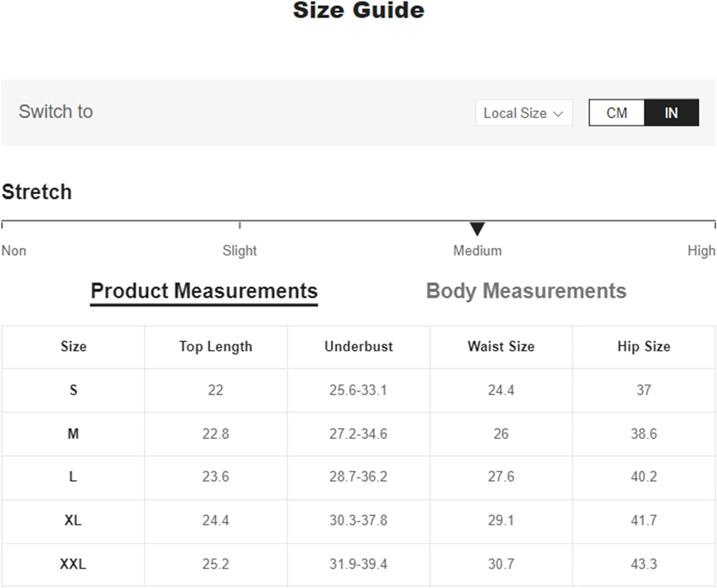Select the IN unit option
717x588 pixels.
tap(671, 113)
